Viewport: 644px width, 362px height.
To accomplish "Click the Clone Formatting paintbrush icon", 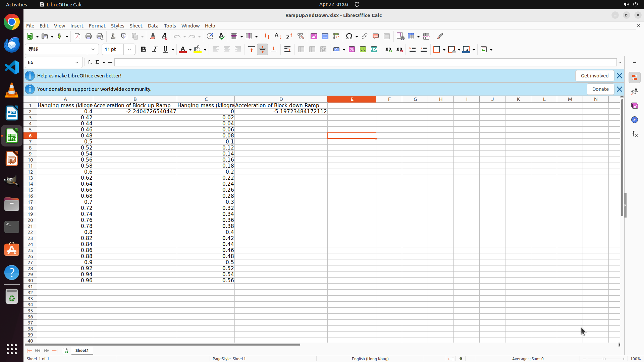I will 153,37.
